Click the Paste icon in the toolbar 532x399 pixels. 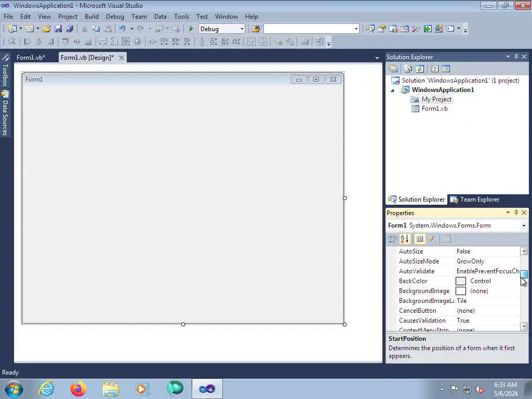coord(108,29)
